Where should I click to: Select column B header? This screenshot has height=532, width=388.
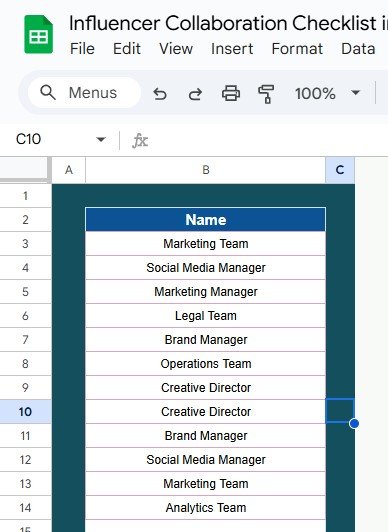coord(206,170)
